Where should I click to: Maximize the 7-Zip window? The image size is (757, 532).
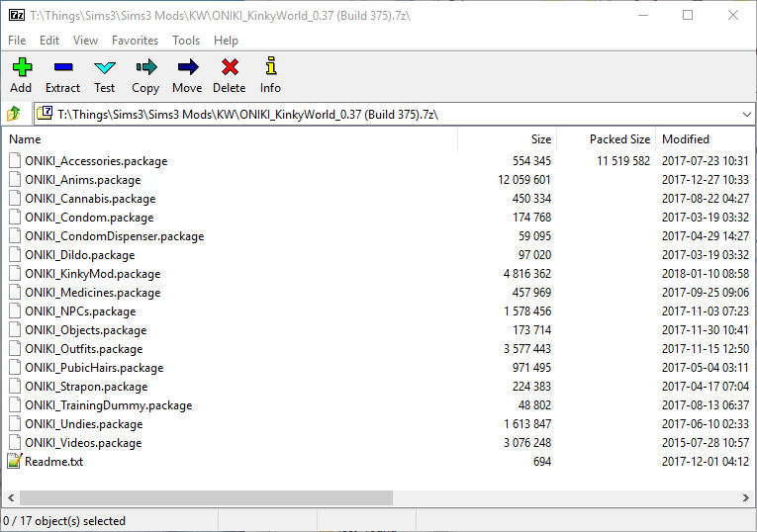click(x=688, y=15)
